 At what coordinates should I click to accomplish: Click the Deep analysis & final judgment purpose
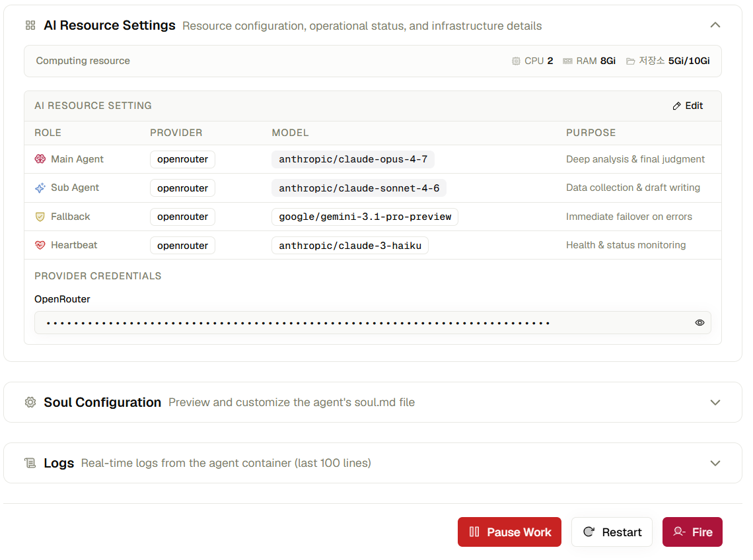point(635,159)
